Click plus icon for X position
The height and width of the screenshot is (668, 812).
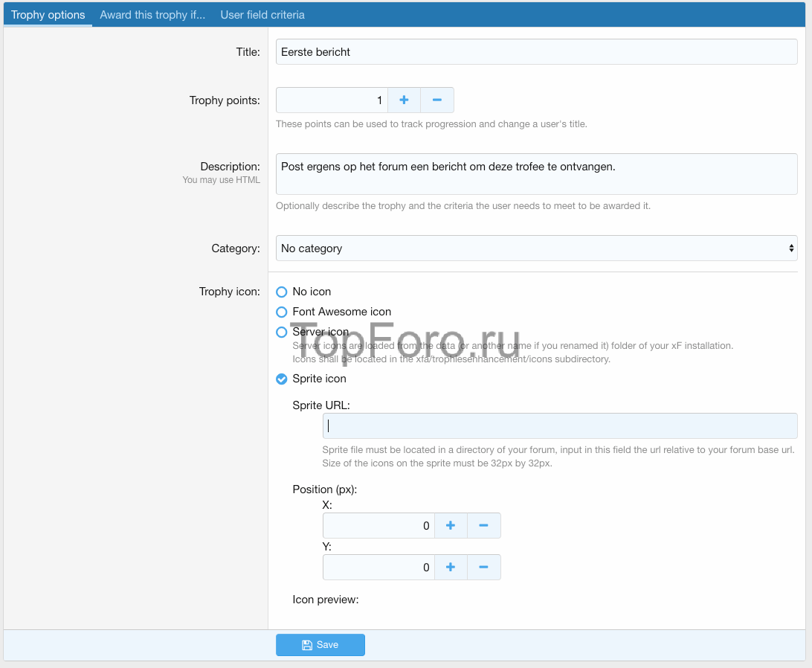pyautogui.click(x=451, y=526)
